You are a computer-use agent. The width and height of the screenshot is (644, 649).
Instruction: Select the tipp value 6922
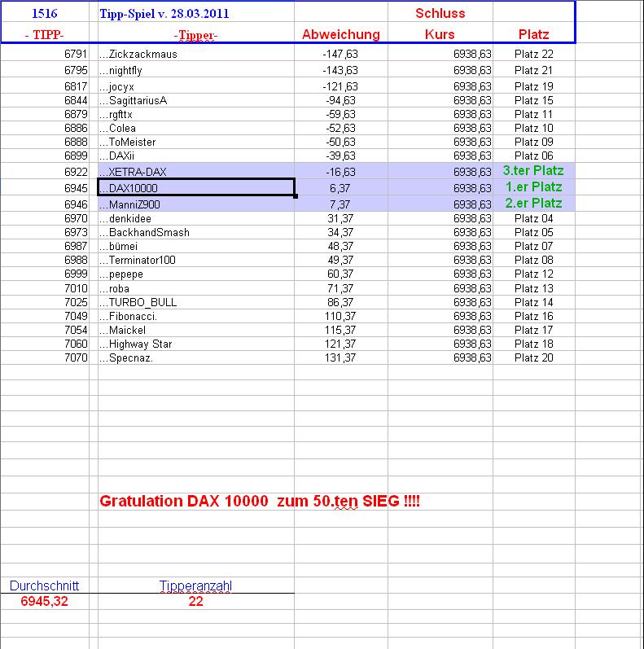tap(76, 172)
